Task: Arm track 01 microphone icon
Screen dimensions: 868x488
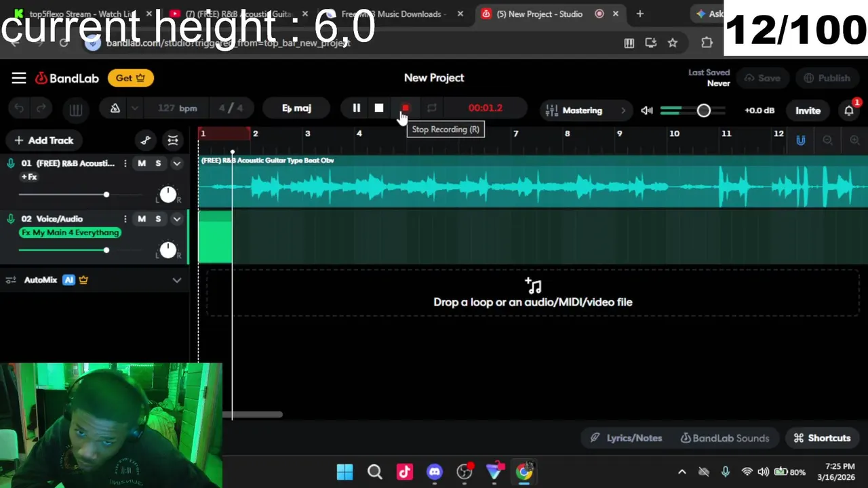Action: (10, 163)
